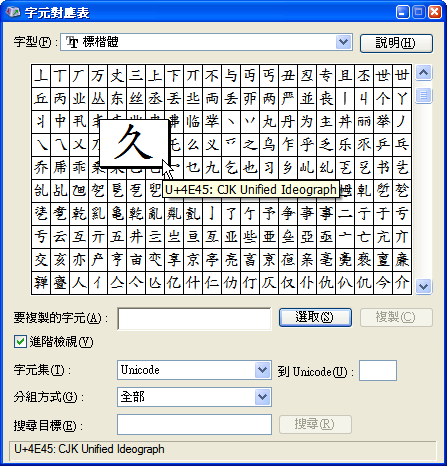Screen dimensions: 447x466
Task: Choose the 京 character cell
Action: click(193, 260)
